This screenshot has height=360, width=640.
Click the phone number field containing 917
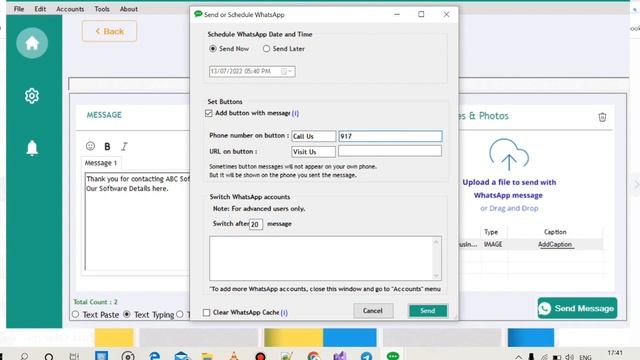tap(390, 136)
